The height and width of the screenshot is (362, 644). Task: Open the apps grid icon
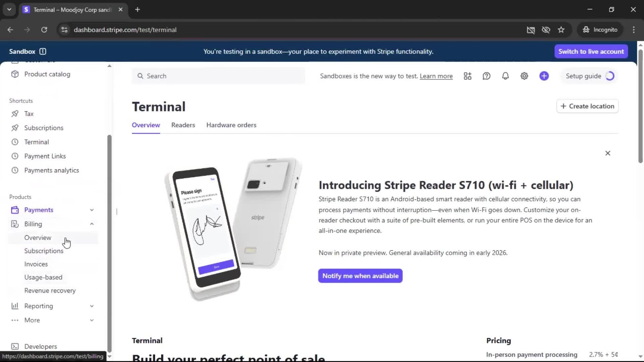click(468, 76)
